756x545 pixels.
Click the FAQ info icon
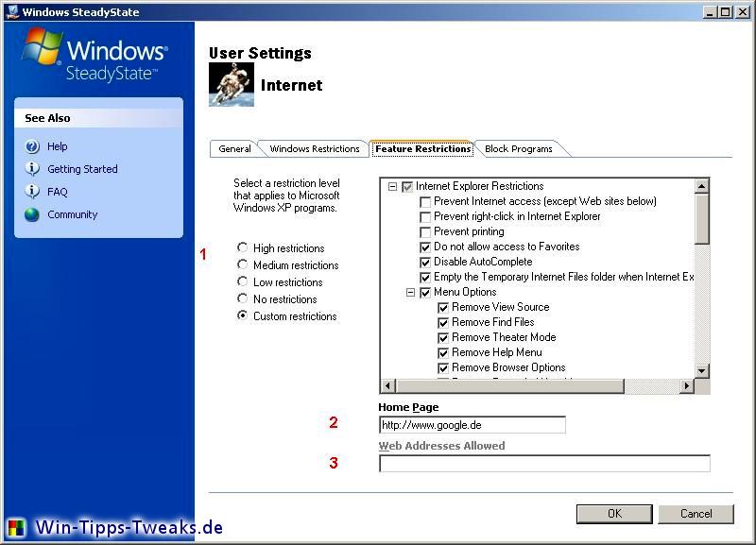(32, 192)
